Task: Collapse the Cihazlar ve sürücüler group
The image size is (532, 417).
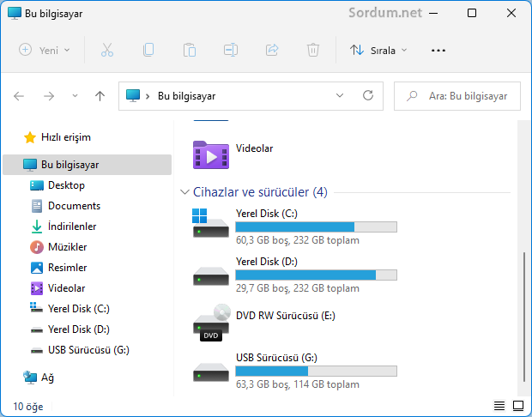Action: pos(184,192)
